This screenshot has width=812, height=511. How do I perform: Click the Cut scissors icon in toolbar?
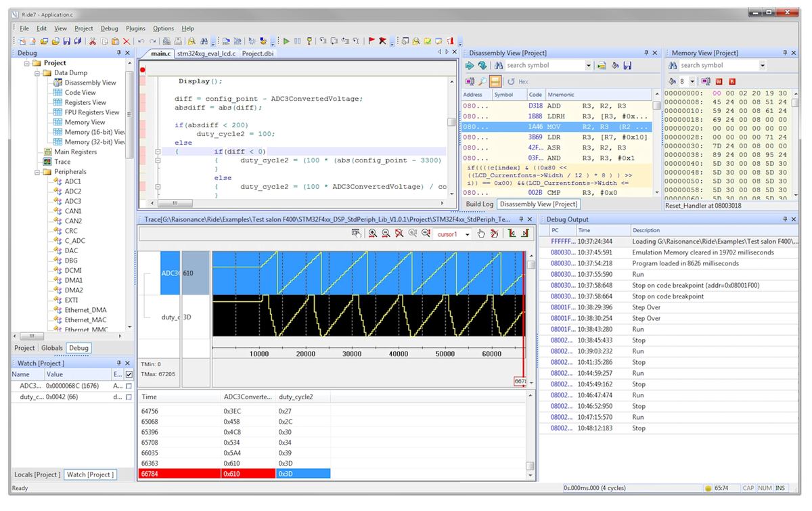point(93,41)
